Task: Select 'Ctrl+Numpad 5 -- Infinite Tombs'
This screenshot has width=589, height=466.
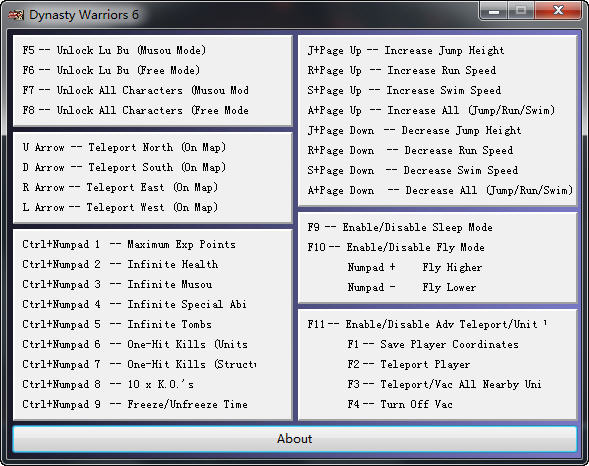Action: (117, 324)
